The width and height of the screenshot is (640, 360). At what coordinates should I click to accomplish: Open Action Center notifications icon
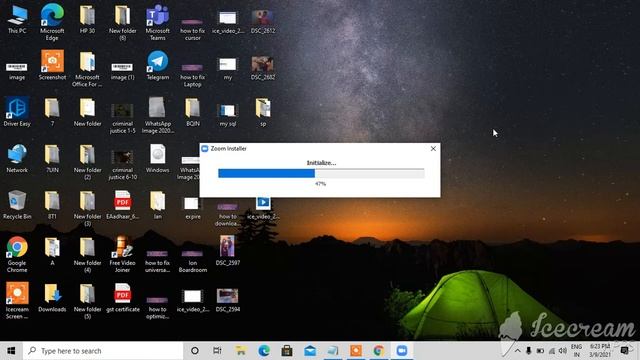coord(624,351)
